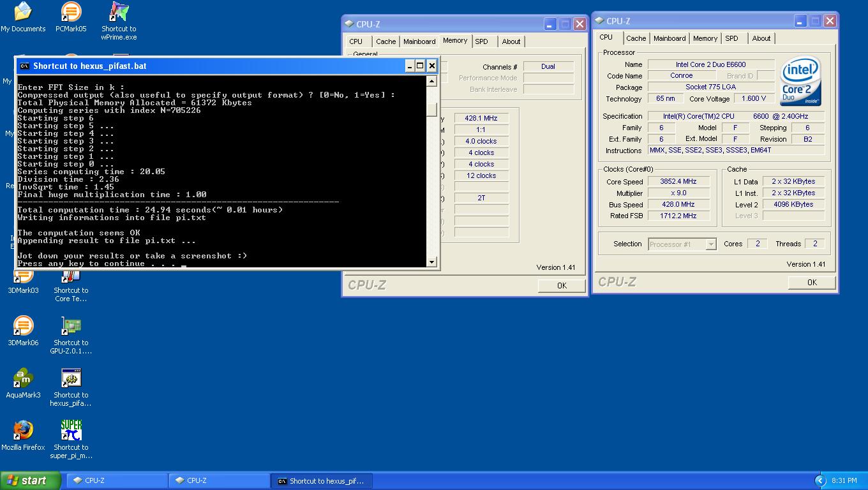The width and height of the screenshot is (868, 490).
Task: Click the CPU-Z title icon in CPU window
Action: [x=599, y=21]
